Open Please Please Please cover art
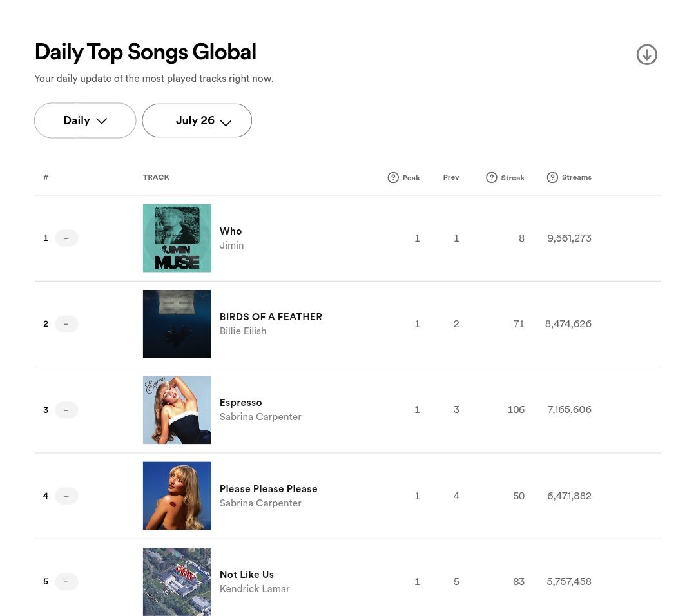This screenshot has height=616, width=696. coord(177,496)
